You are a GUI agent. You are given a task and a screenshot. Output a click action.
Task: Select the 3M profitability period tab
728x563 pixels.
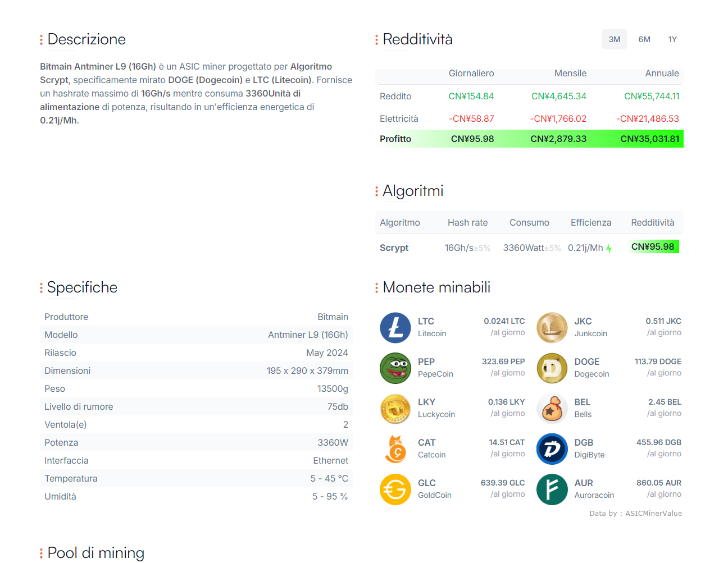[614, 39]
